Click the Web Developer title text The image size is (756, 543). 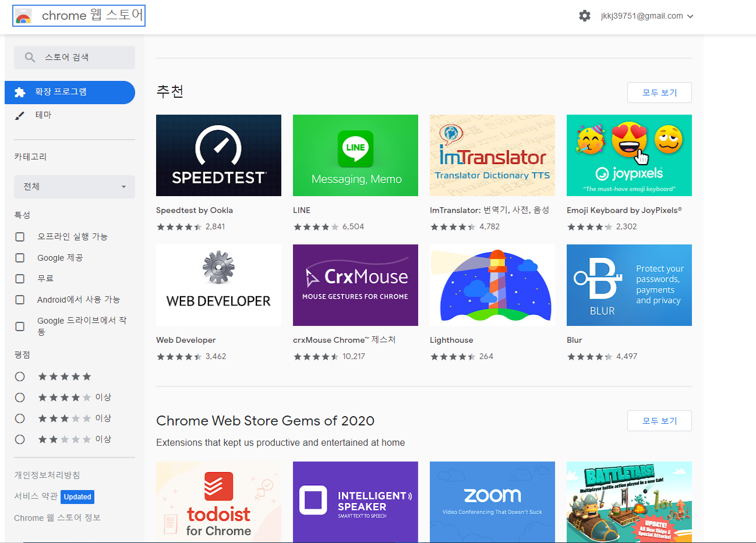pyautogui.click(x=186, y=340)
